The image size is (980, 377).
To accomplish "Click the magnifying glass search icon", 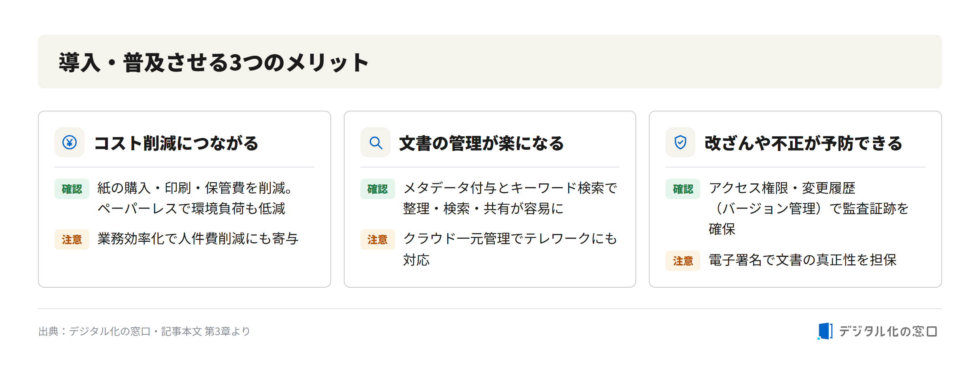I will pos(375,142).
